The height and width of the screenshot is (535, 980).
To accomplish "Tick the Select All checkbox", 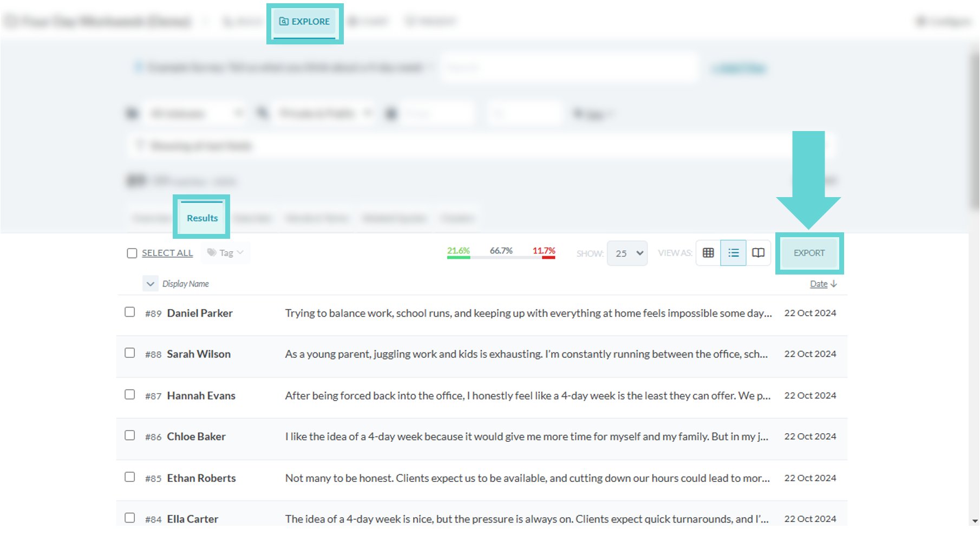I will click(132, 253).
